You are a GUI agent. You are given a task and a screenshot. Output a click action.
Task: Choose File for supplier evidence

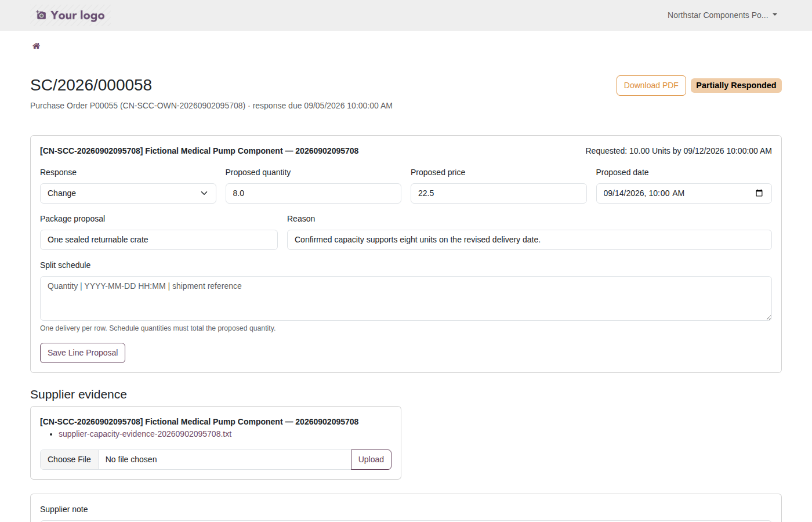pyautogui.click(x=69, y=459)
